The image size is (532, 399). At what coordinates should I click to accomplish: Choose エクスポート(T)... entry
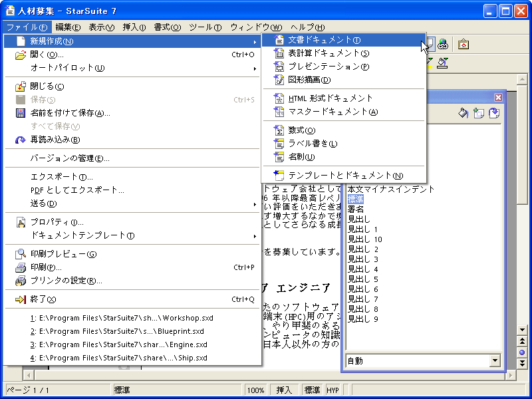[132, 177]
